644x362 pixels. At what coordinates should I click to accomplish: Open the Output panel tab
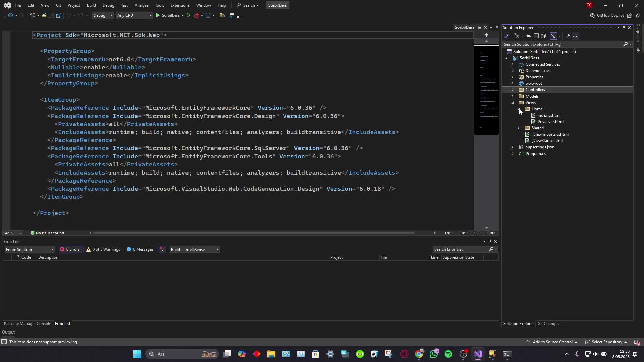tap(8, 332)
